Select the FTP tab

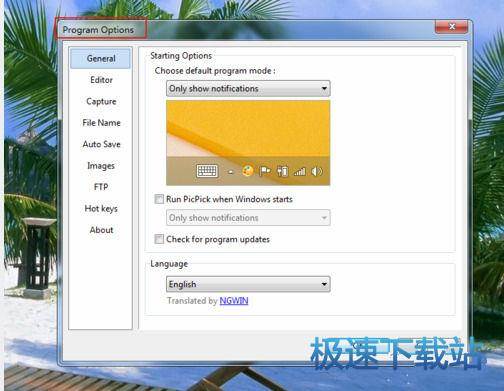pyautogui.click(x=101, y=187)
